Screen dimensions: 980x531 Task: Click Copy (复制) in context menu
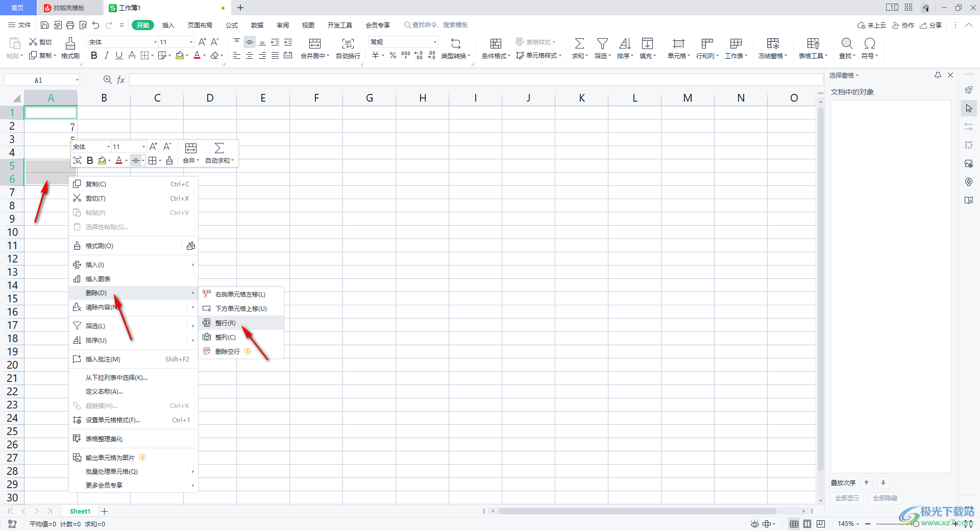133,184
